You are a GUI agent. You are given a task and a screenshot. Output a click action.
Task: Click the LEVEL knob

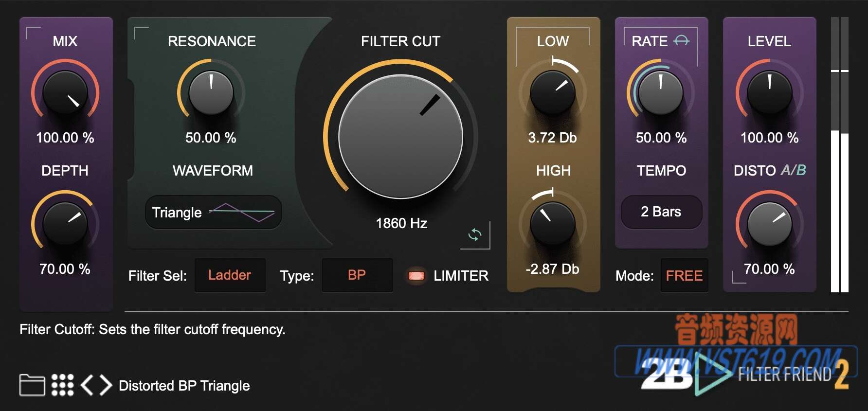(x=770, y=93)
